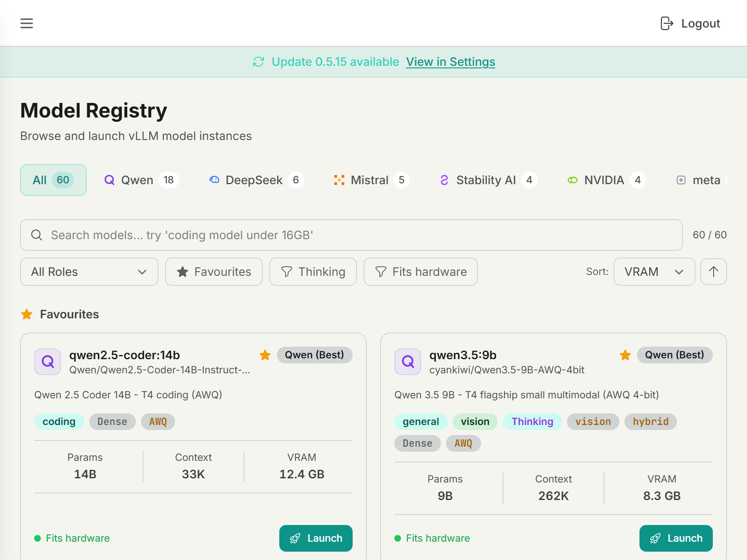Open View in Settings link
747x560 pixels.
[x=450, y=62]
